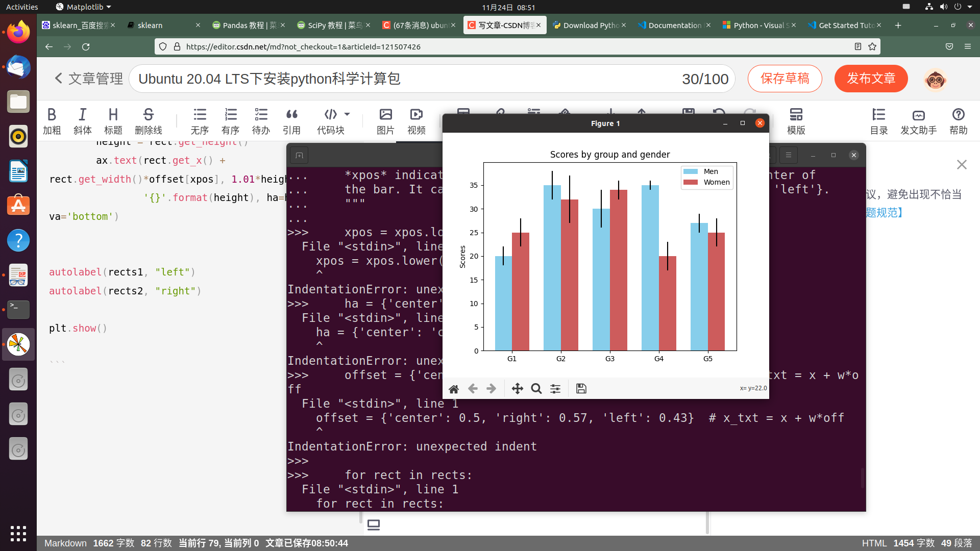This screenshot has width=980, height=551.
Task: Open the system status menu arrow
Action: click(969, 7)
